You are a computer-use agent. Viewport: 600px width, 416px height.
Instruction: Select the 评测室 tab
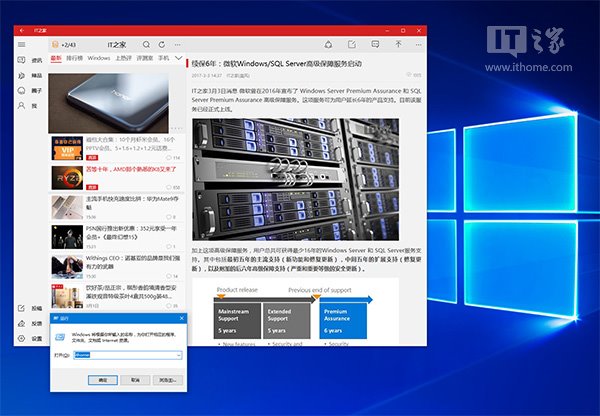[x=145, y=58]
